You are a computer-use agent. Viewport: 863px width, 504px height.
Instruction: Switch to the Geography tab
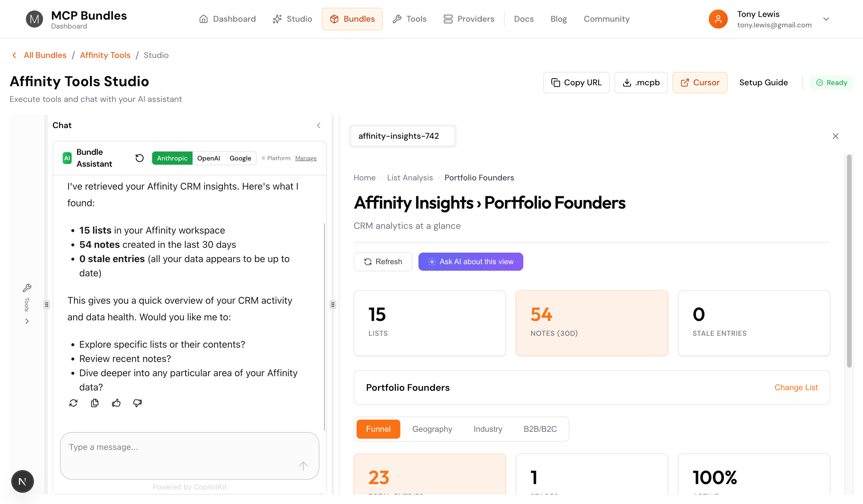coord(432,429)
